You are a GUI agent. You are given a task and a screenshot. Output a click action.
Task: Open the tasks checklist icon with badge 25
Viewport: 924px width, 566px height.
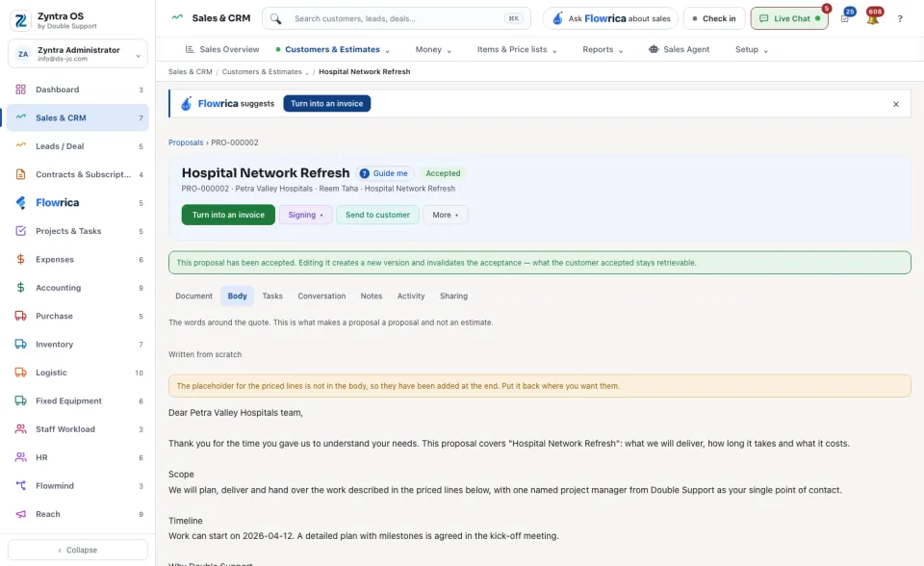tap(845, 18)
